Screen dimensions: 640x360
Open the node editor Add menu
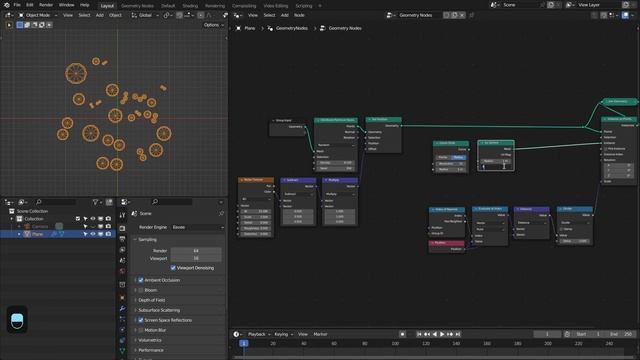pyautogui.click(x=284, y=15)
